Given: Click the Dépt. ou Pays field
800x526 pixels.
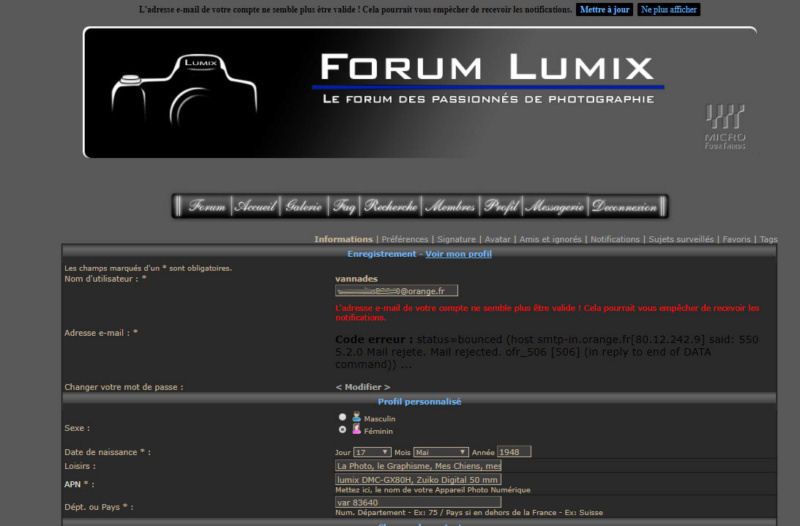Looking at the screenshot, I should [418, 503].
